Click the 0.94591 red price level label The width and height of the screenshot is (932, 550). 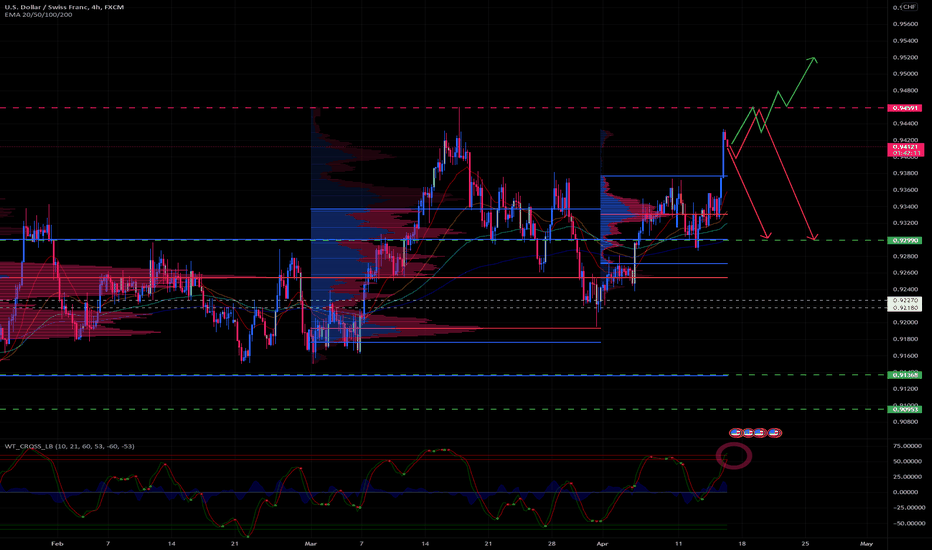(x=904, y=108)
